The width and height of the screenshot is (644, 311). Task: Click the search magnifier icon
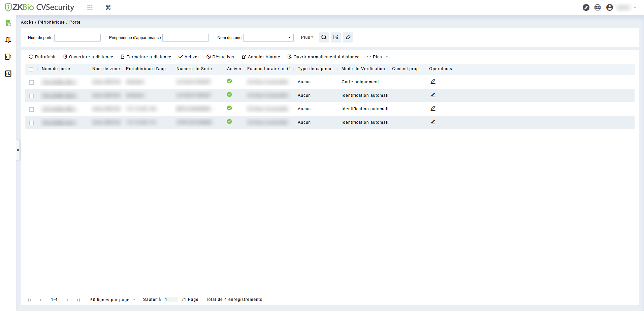pyautogui.click(x=324, y=37)
